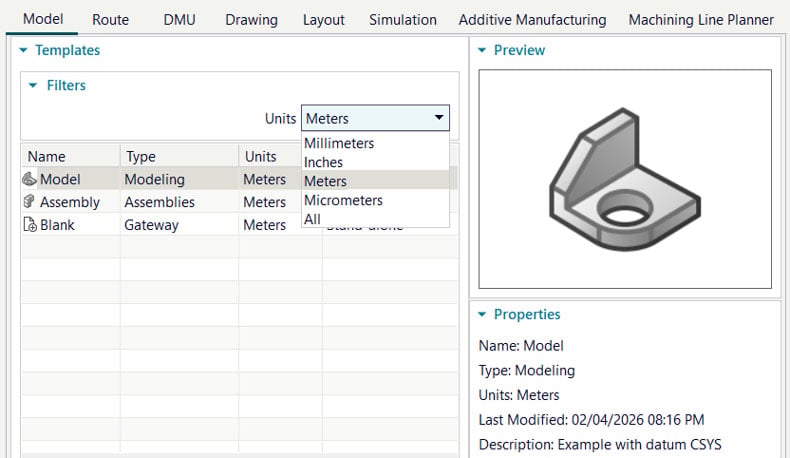Screen dimensions: 790x458
Task: Collapse the Filters group
Action: tap(33, 85)
